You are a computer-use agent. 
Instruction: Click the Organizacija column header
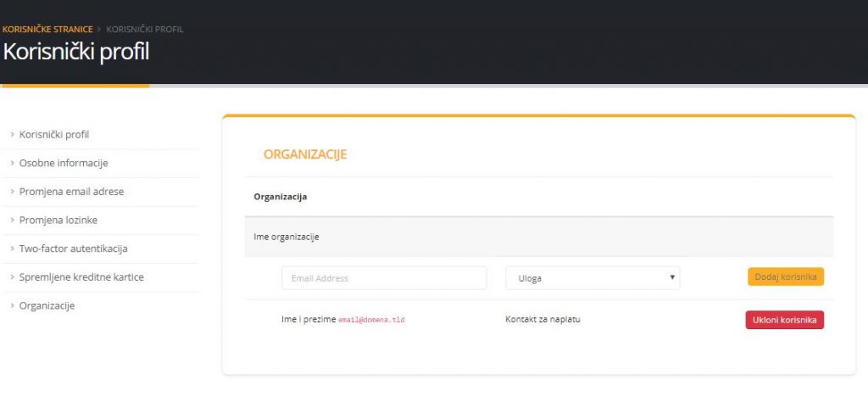[281, 197]
